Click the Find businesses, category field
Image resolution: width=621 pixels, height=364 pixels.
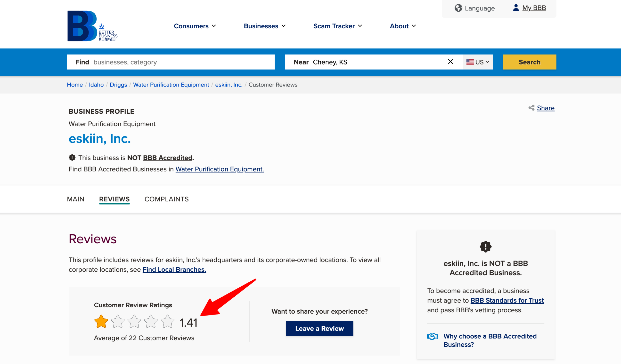[171, 62]
